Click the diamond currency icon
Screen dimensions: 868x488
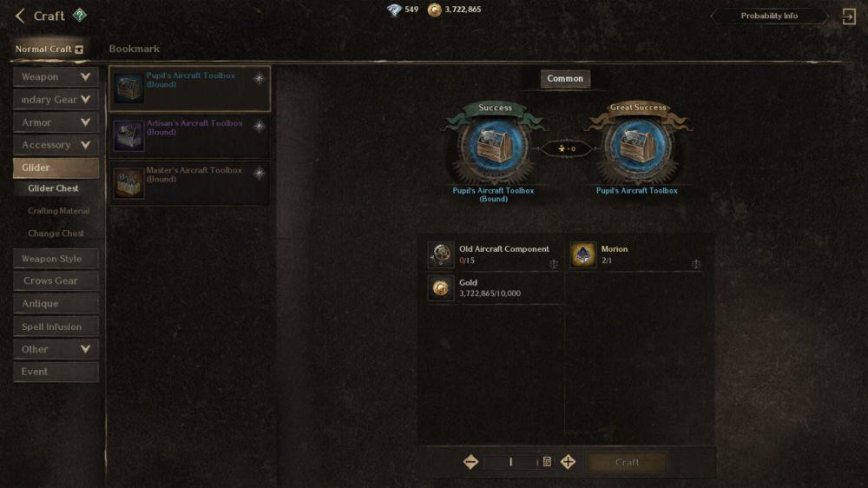point(394,10)
